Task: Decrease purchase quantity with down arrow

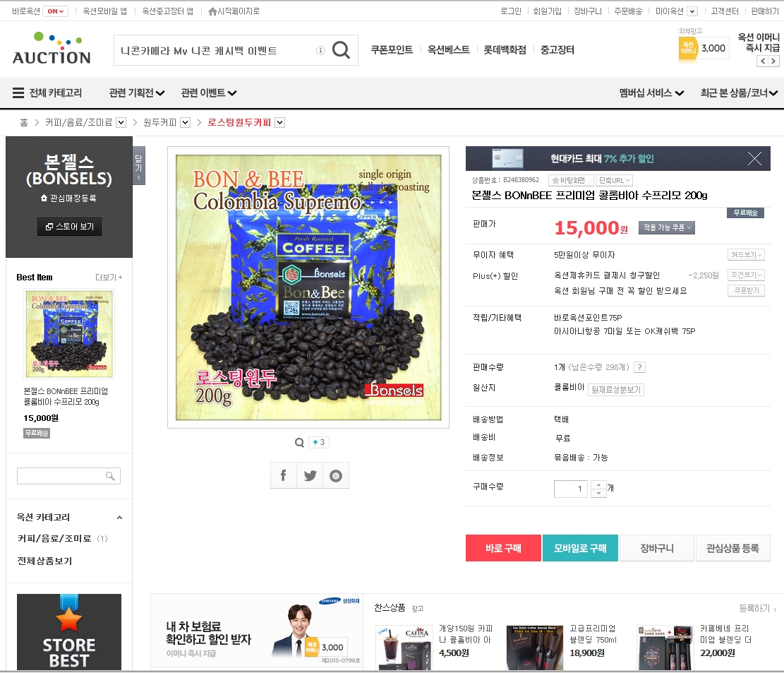Action: point(598,493)
